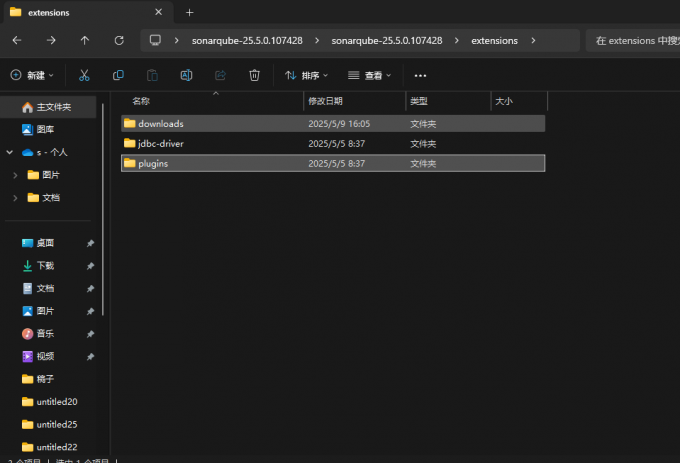Click the pin icon beside 音乐
Viewport: 680px width, 463px height.
90,334
